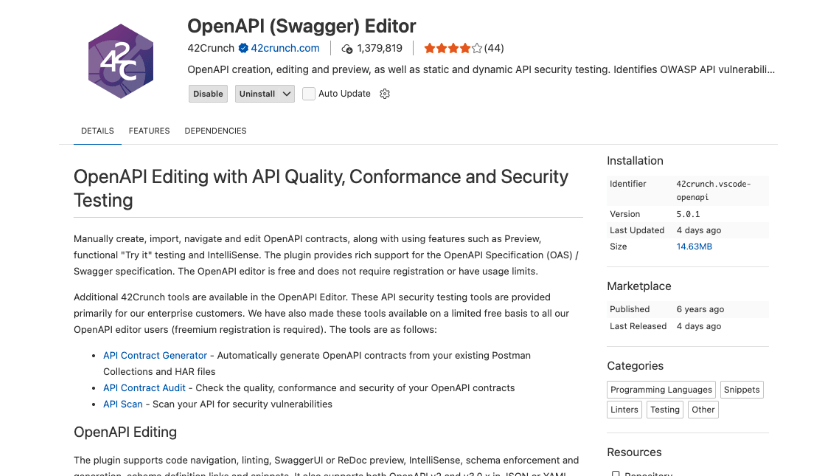The width and height of the screenshot is (832, 476).
Task: Click the Disable button
Action: click(208, 94)
